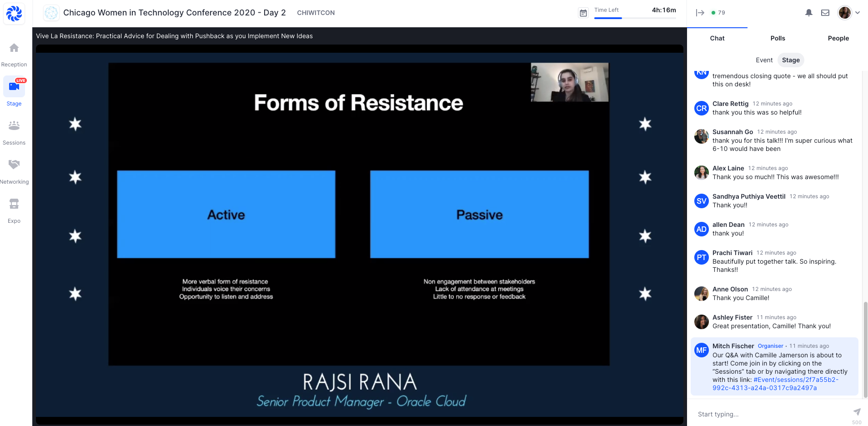Image resolution: width=868 pixels, height=426 pixels.
Task: Click Mitch Fischer's MF avatar
Action: coord(702,350)
